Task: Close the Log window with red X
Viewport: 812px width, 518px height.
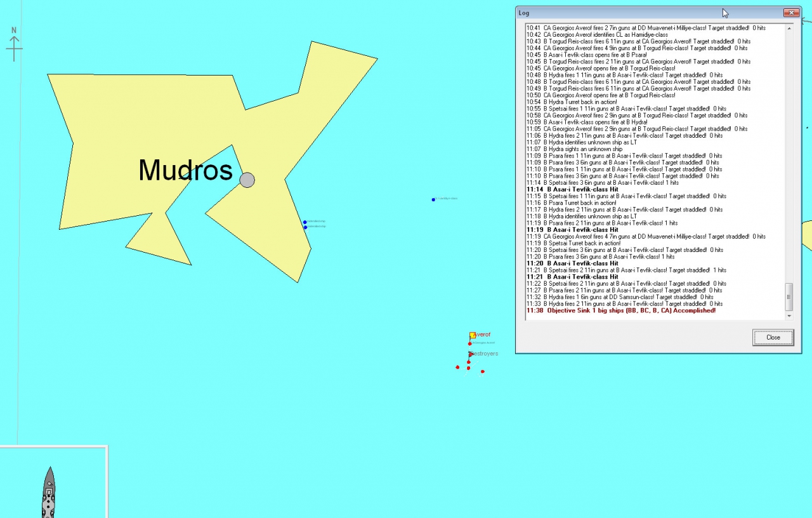Action: [790, 13]
